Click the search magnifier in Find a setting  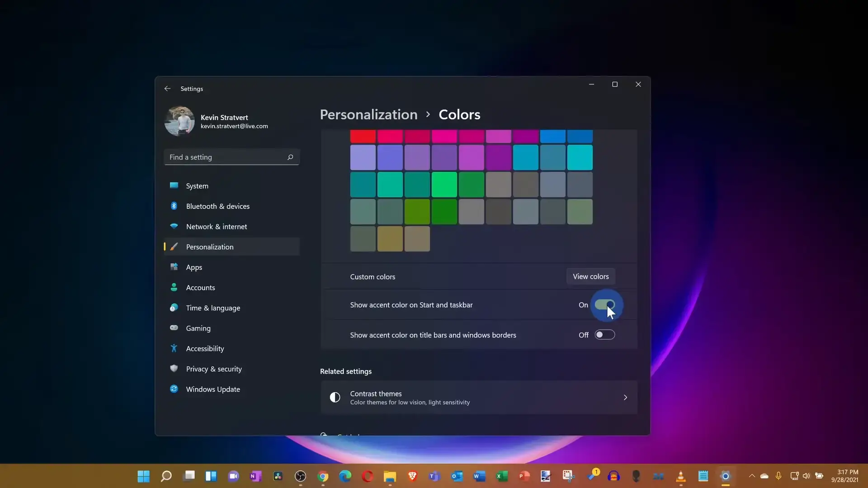pos(290,157)
